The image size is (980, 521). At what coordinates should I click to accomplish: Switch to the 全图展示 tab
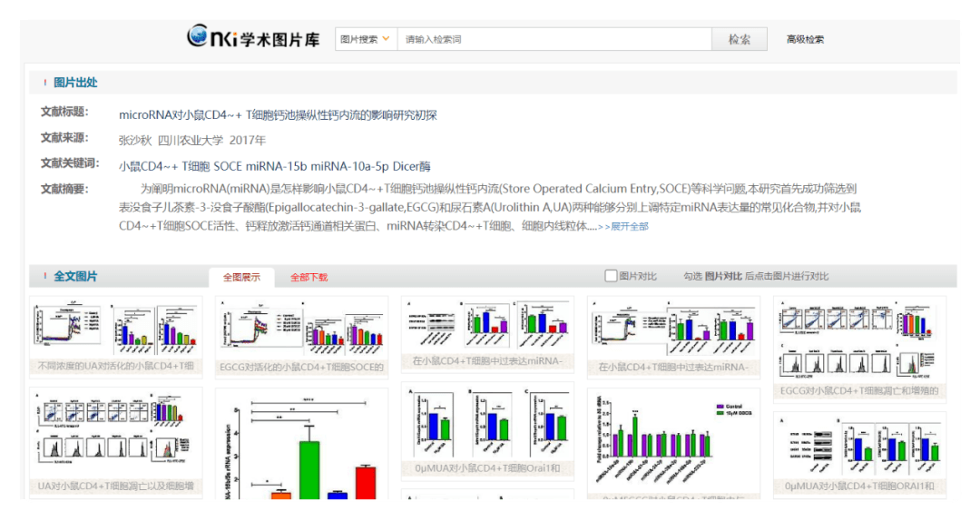(241, 277)
